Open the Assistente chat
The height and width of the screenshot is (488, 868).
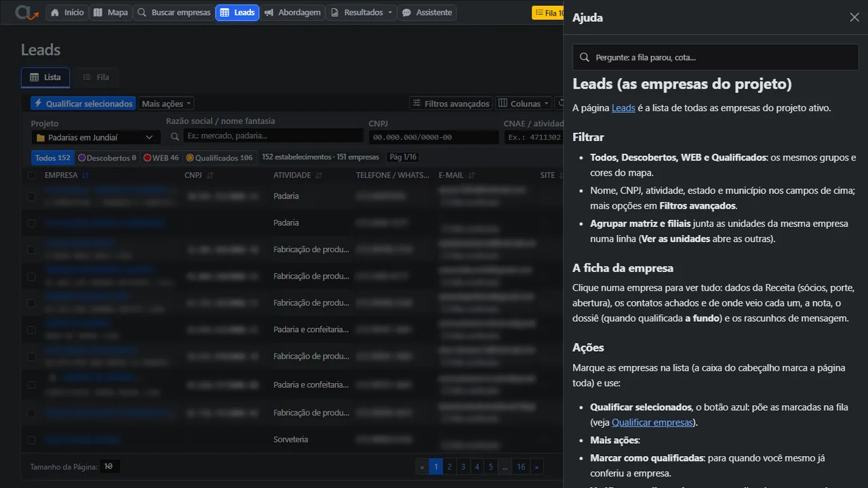click(x=427, y=12)
